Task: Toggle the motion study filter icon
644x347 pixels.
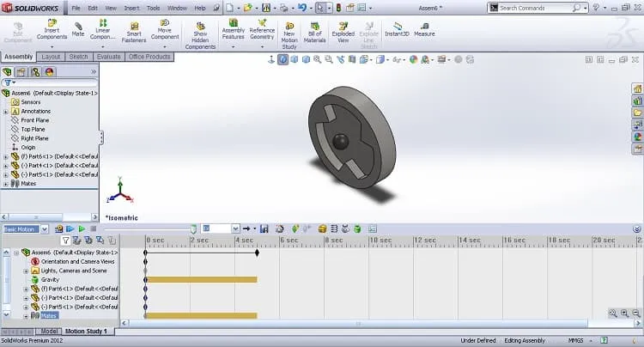Action: tap(65, 240)
